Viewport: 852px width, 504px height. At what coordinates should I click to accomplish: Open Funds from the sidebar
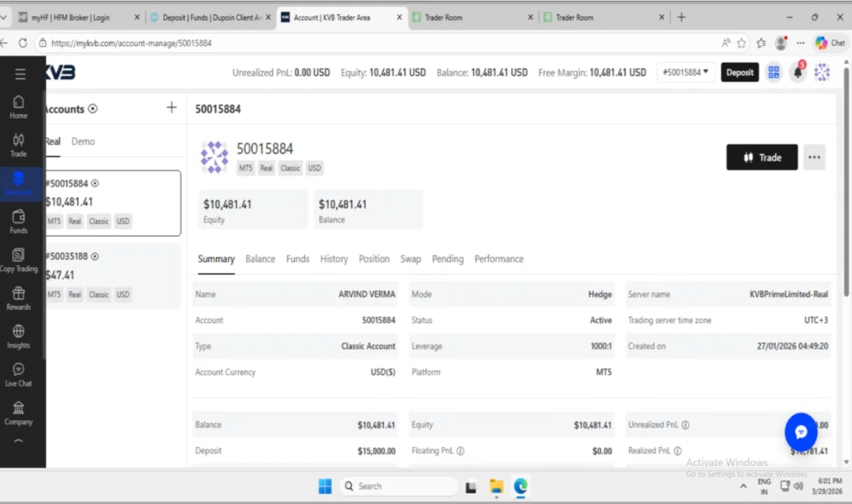pos(18,222)
